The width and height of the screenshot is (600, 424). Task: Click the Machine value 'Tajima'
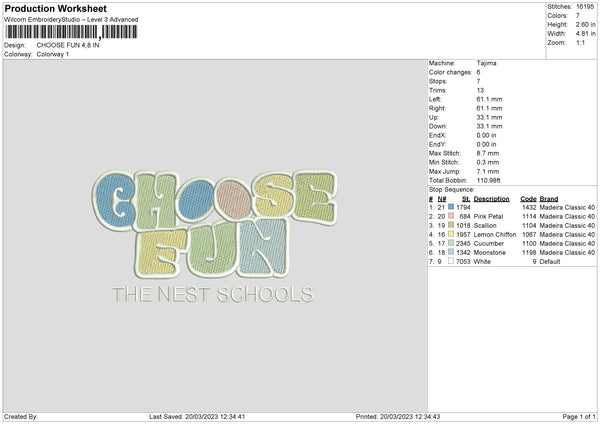pos(486,63)
